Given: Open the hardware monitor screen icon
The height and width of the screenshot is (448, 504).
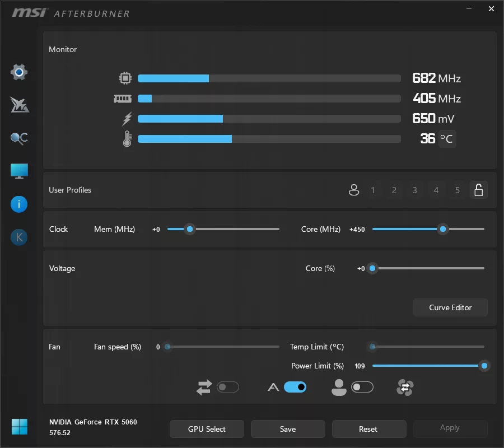Looking at the screenshot, I should click(19, 171).
